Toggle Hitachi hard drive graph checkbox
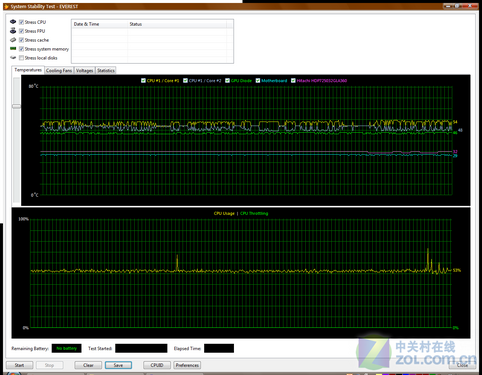The image size is (482, 375). tap(293, 80)
